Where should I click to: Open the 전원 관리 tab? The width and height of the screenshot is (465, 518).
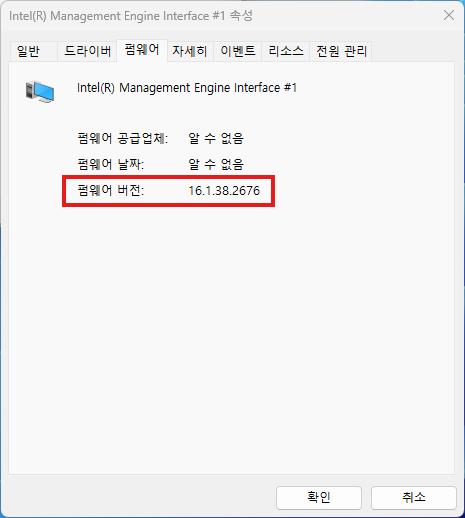341,51
